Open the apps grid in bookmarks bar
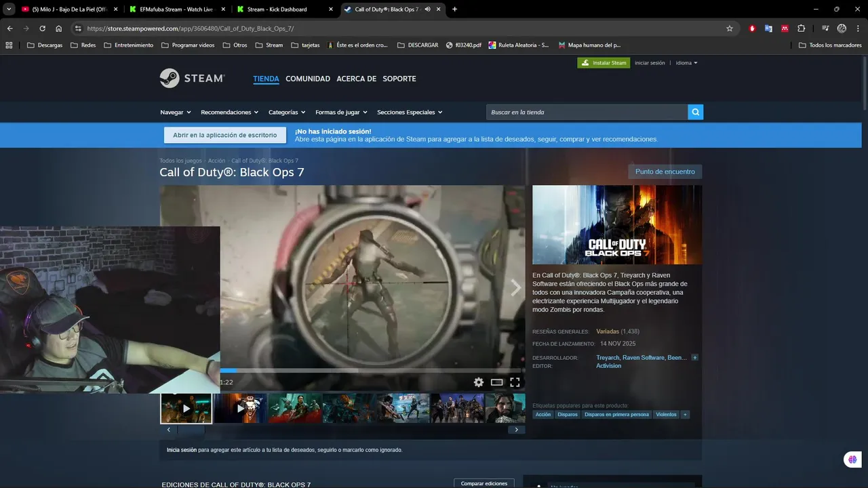This screenshot has height=488, width=868. 9,45
